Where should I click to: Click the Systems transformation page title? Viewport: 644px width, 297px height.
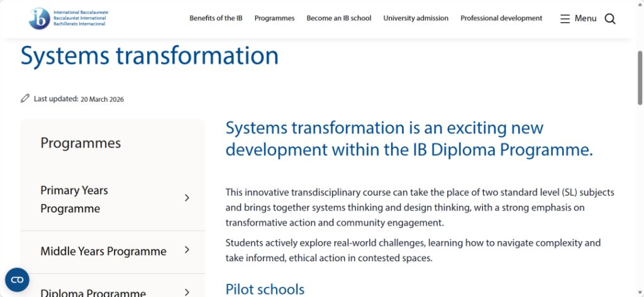coord(150,56)
